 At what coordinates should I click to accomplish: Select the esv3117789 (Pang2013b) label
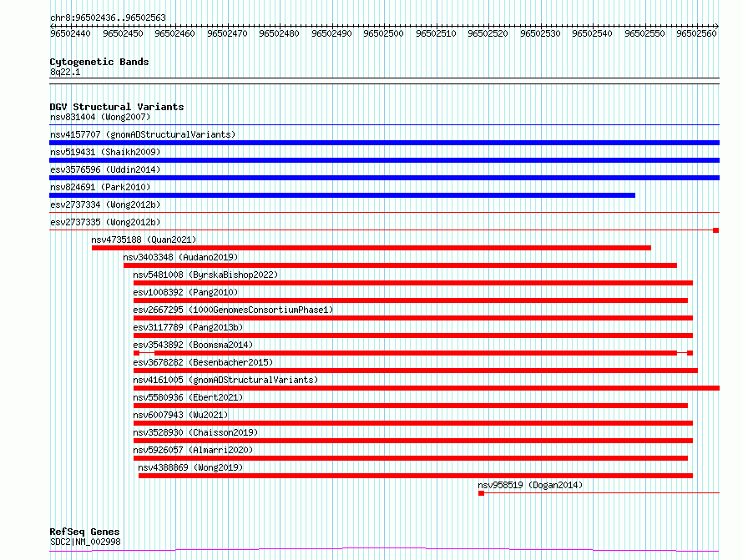188,327
